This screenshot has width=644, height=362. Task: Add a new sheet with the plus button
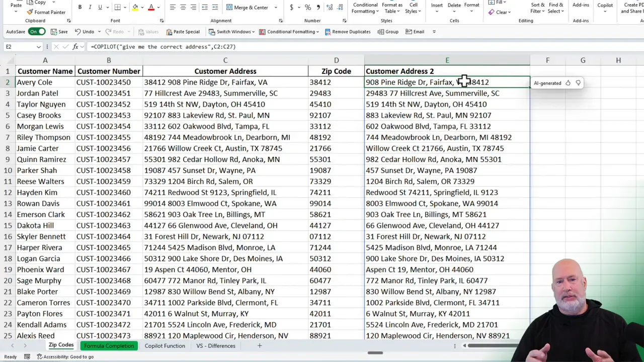[x=259, y=345]
